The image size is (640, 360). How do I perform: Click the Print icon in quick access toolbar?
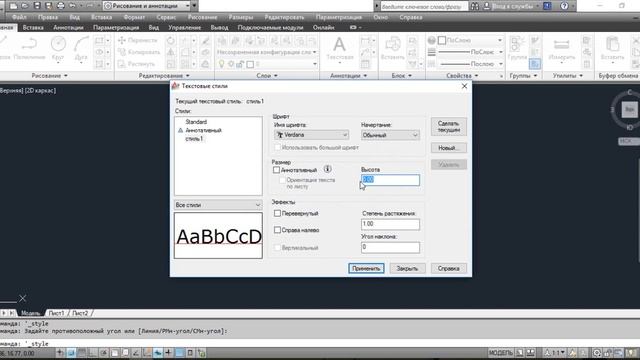click(61, 6)
